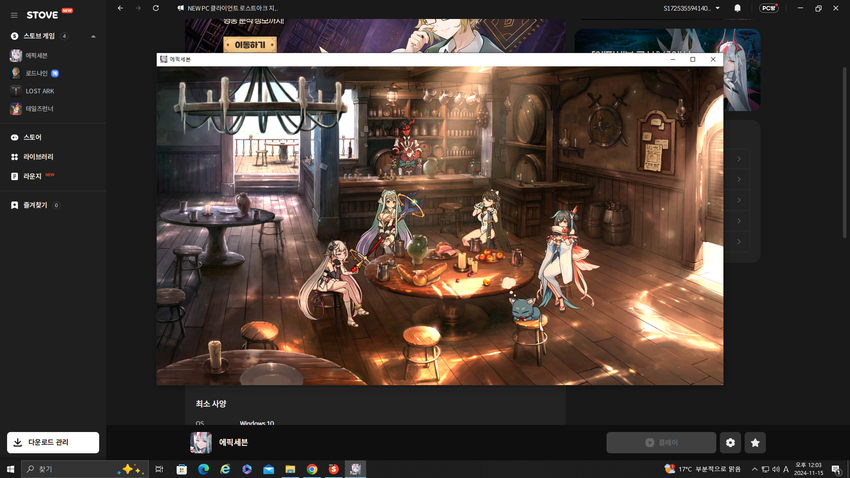The height and width of the screenshot is (478, 850).
Task: Go back with the left arrow
Action: pos(120,8)
